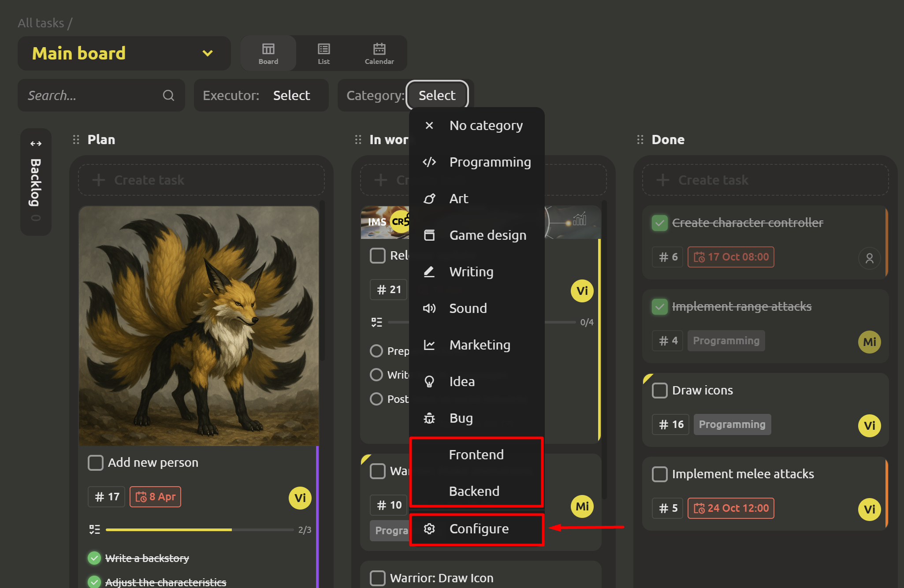The image size is (904, 588).
Task: Open the Category Select dropdown
Action: click(437, 96)
